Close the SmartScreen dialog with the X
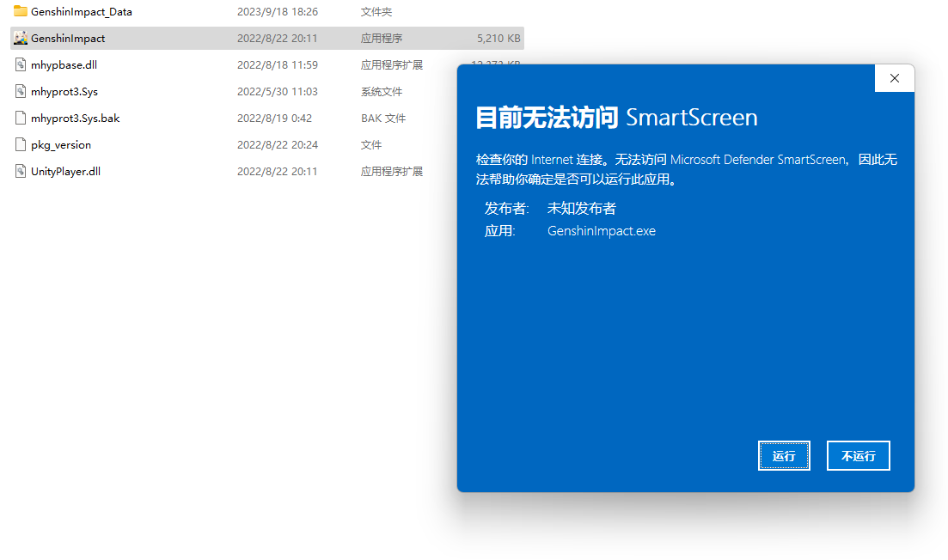Screen dimensions: 948x560 tap(894, 78)
